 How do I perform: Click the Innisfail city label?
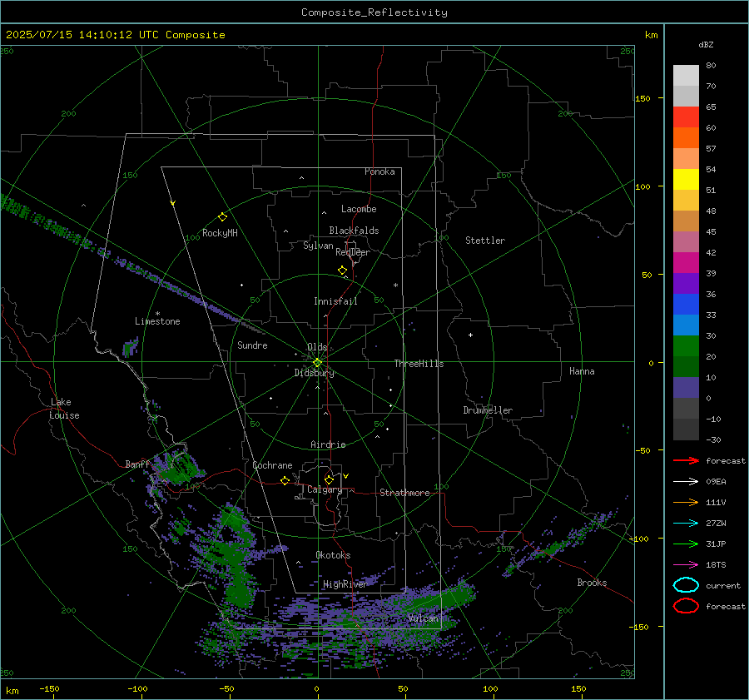(335, 301)
